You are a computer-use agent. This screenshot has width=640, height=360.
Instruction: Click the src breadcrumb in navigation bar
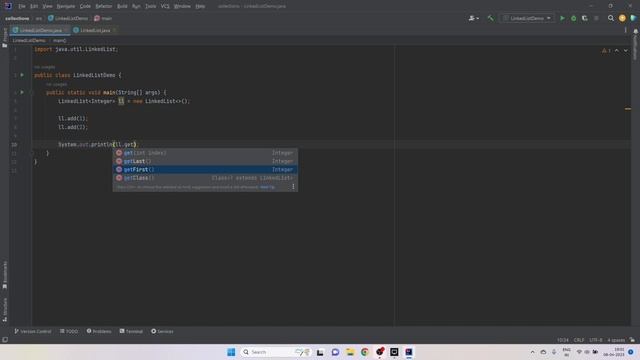pos(39,18)
